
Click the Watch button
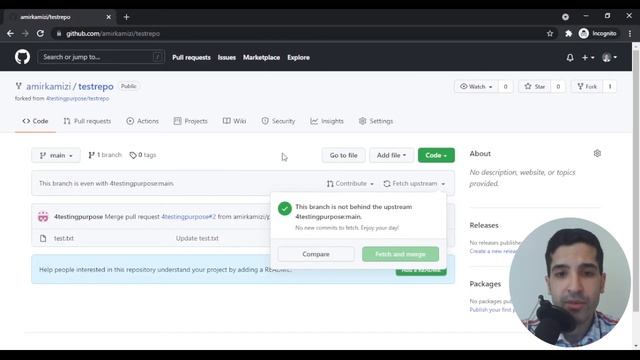[476, 87]
